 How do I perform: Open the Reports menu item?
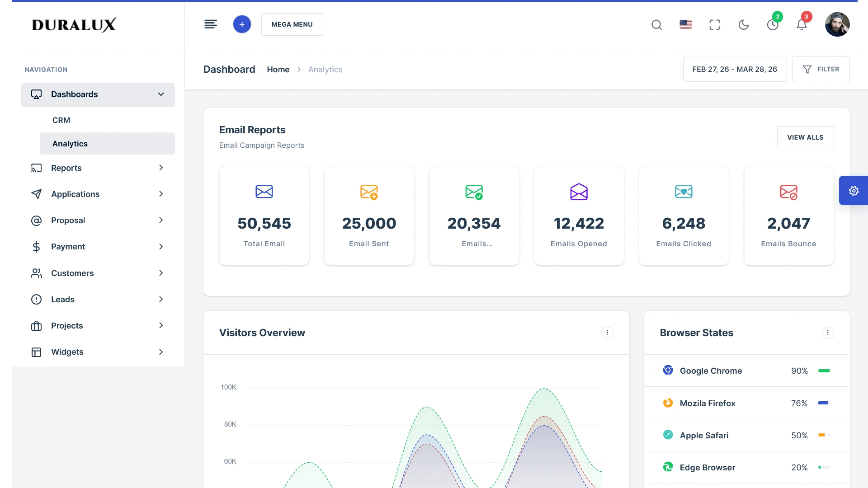click(x=98, y=168)
